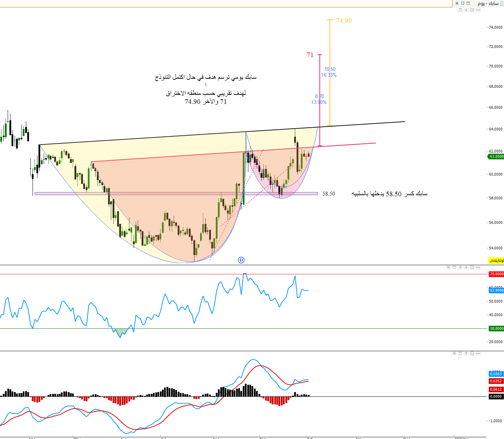Click the 61.5500 current price label
The image size is (504, 439).
[496, 157]
